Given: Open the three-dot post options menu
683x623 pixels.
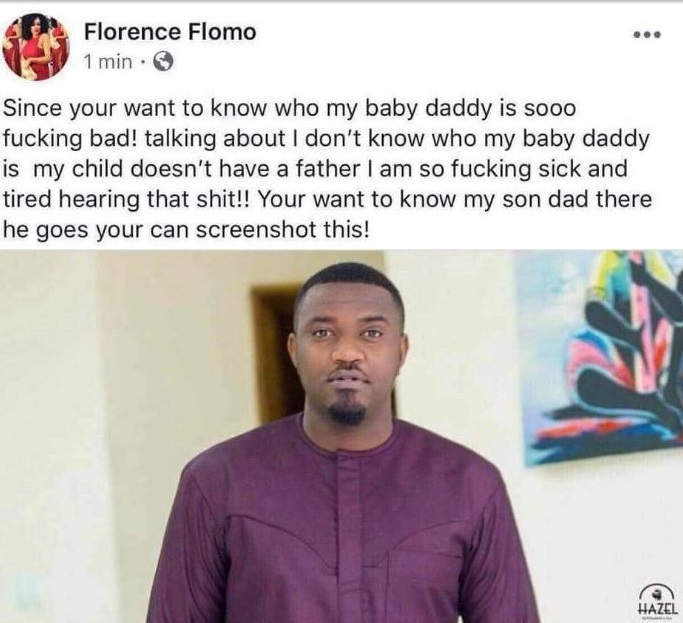Looking at the screenshot, I should point(647,34).
